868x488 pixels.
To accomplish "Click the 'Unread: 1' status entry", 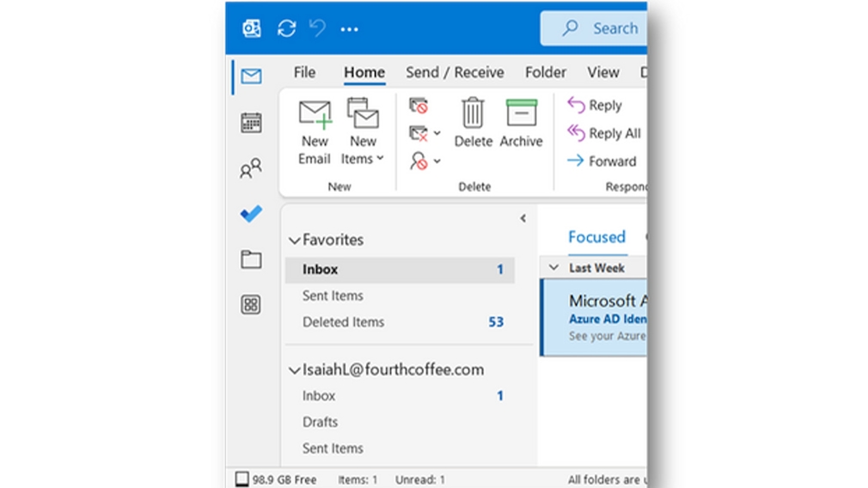I will coord(420,479).
